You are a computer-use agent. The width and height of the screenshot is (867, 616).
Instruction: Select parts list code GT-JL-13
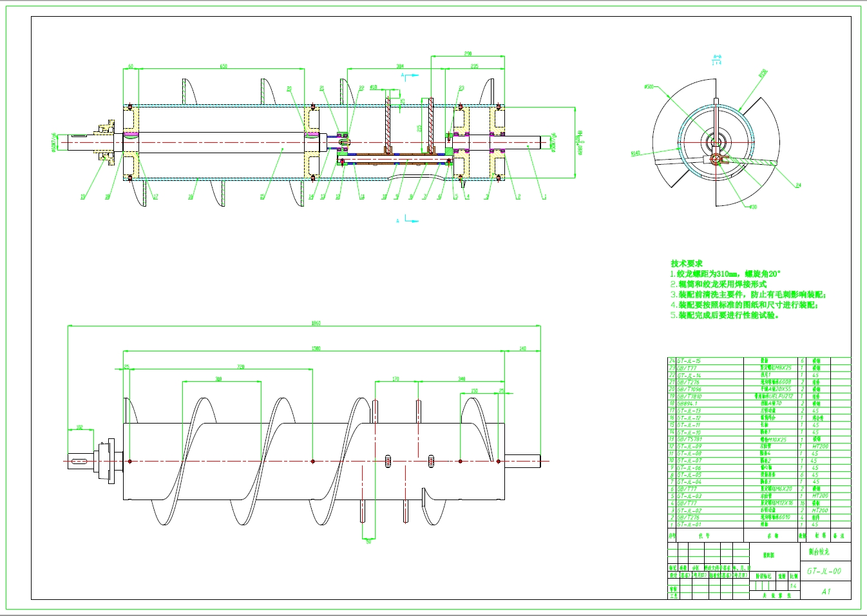tap(689, 411)
